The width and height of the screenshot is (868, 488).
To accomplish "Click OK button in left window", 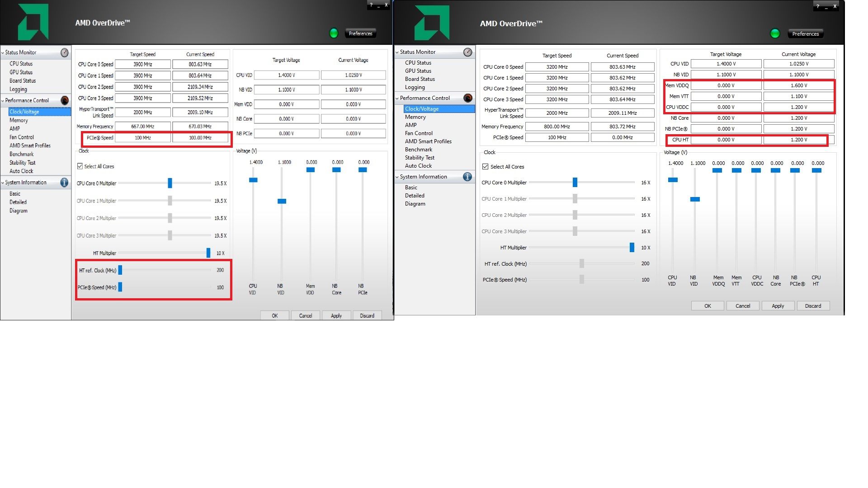I will tap(274, 315).
